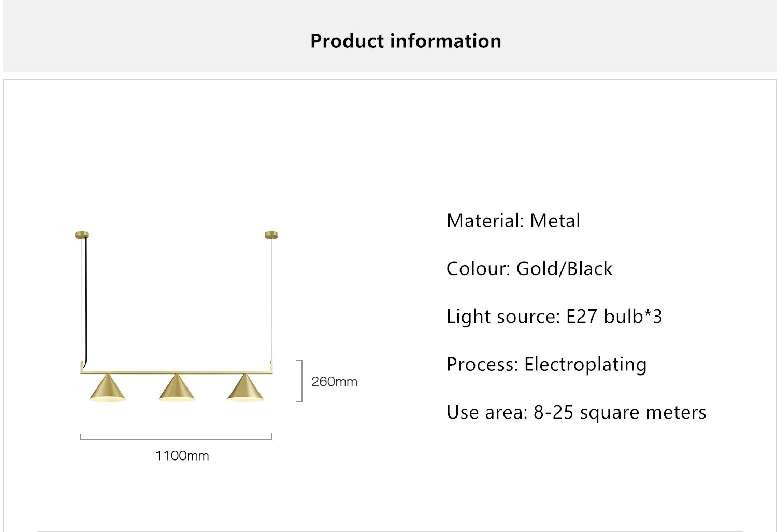Click the thin suspension wire on right

[271, 299]
